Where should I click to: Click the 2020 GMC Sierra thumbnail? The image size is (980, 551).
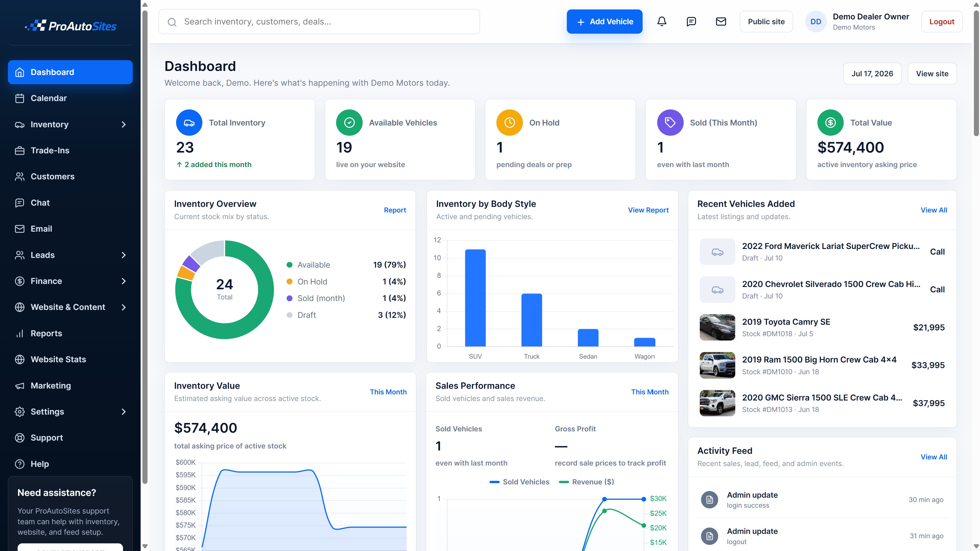717,403
